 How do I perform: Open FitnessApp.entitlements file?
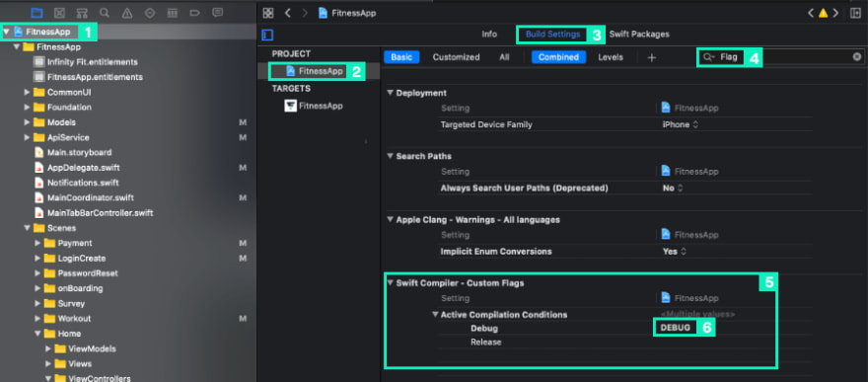coord(95,77)
